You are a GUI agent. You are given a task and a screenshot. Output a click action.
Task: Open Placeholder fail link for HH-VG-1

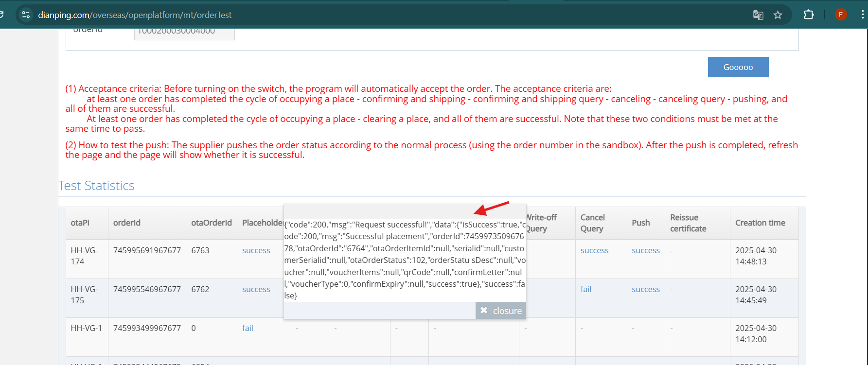point(248,328)
